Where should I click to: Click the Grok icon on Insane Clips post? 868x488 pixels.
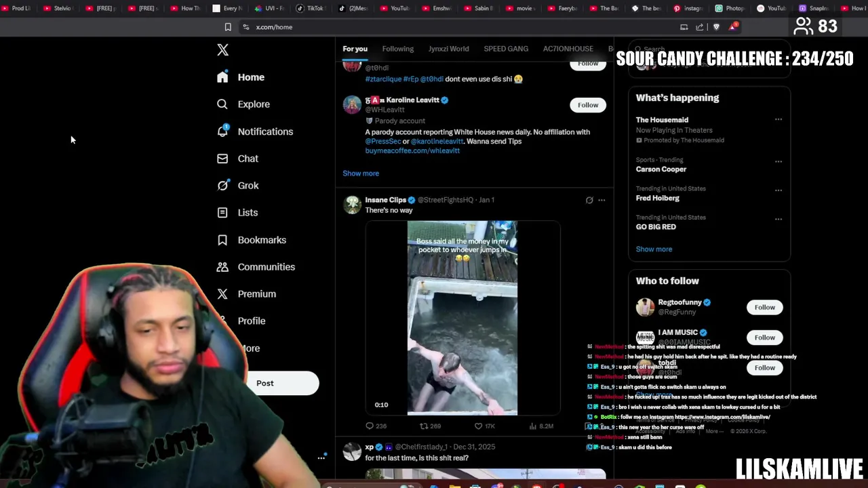click(x=589, y=200)
